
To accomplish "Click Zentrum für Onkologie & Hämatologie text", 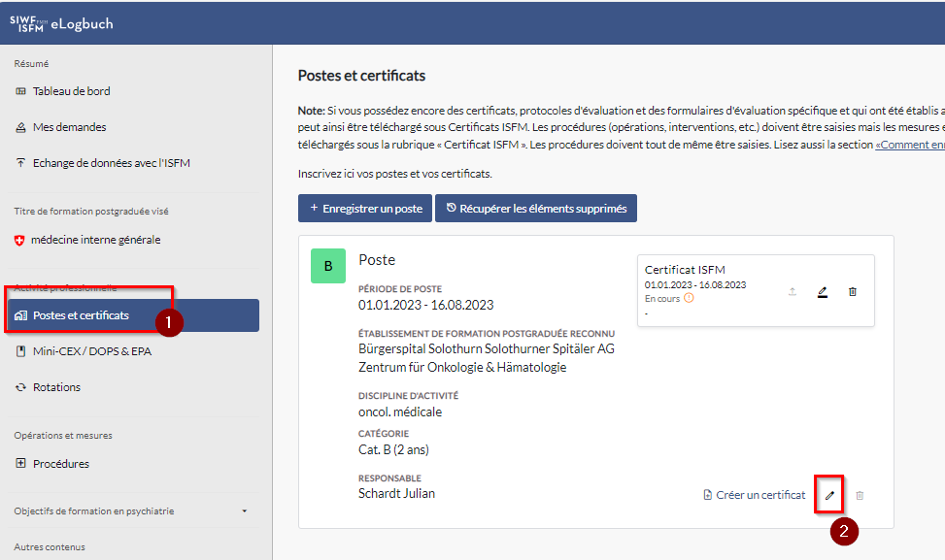I will click(462, 367).
